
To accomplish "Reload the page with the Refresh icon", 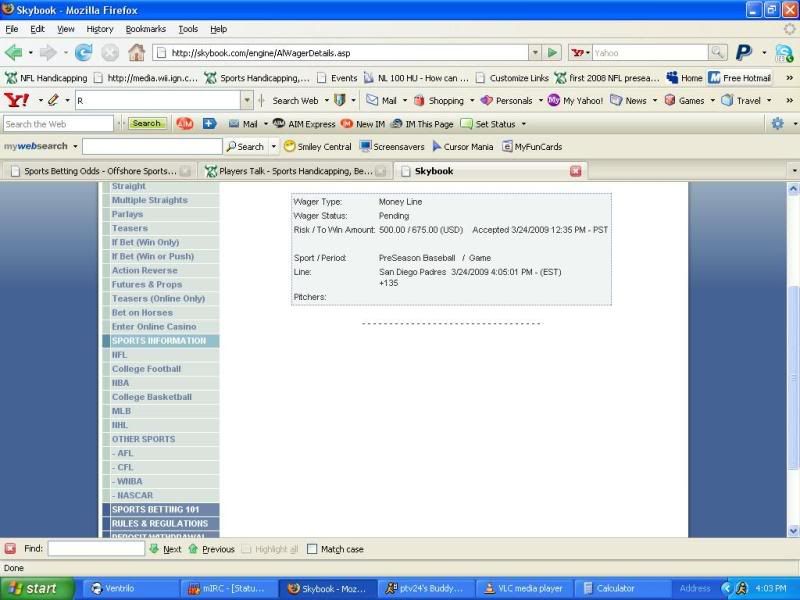I will [83, 53].
